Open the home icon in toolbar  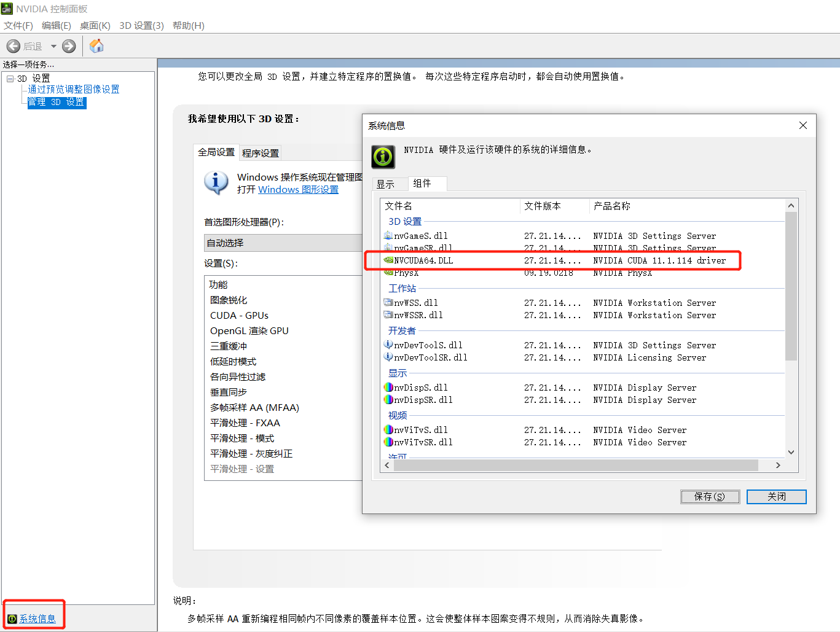click(96, 46)
